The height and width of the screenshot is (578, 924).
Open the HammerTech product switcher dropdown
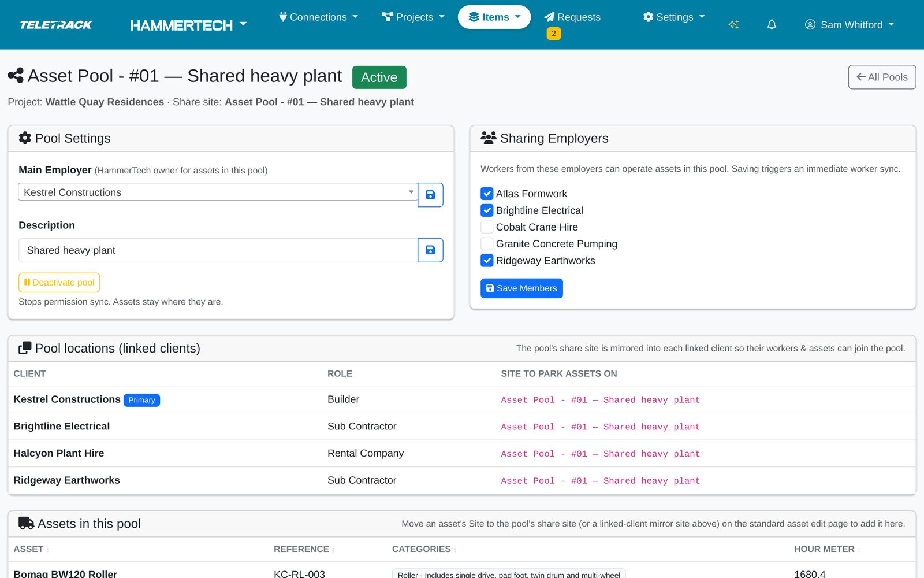point(188,25)
